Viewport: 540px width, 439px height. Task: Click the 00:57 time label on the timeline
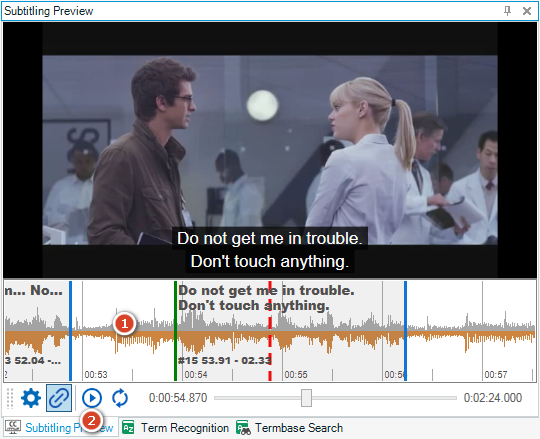click(496, 375)
